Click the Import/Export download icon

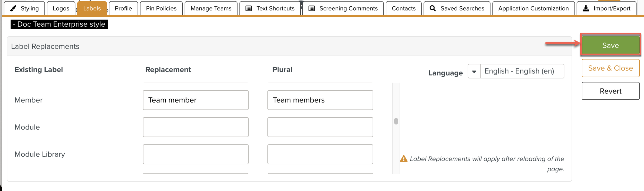pyautogui.click(x=586, y=9)
